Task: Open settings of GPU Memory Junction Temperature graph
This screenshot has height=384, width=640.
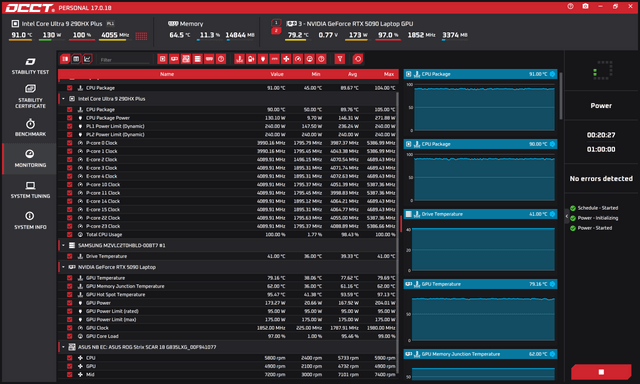Action: (x=552, y=354)
